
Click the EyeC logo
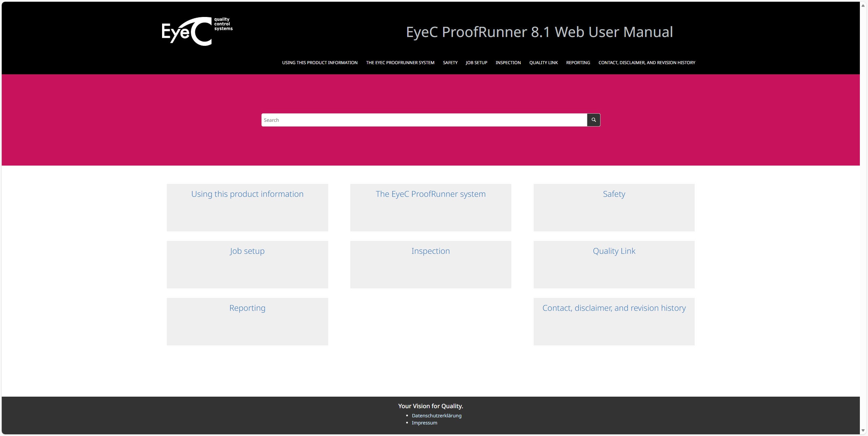(197, 31)
